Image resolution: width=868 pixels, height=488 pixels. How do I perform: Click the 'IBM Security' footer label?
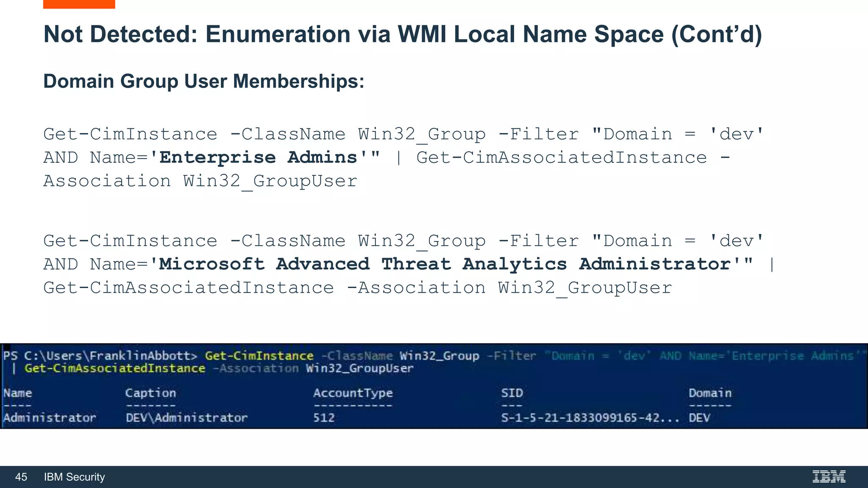[74, 477]
